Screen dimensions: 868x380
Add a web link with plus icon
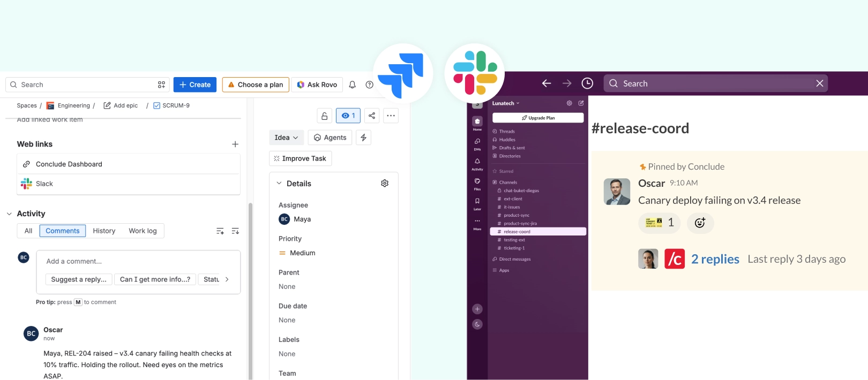pyautogui.click(x=235, y=144)
